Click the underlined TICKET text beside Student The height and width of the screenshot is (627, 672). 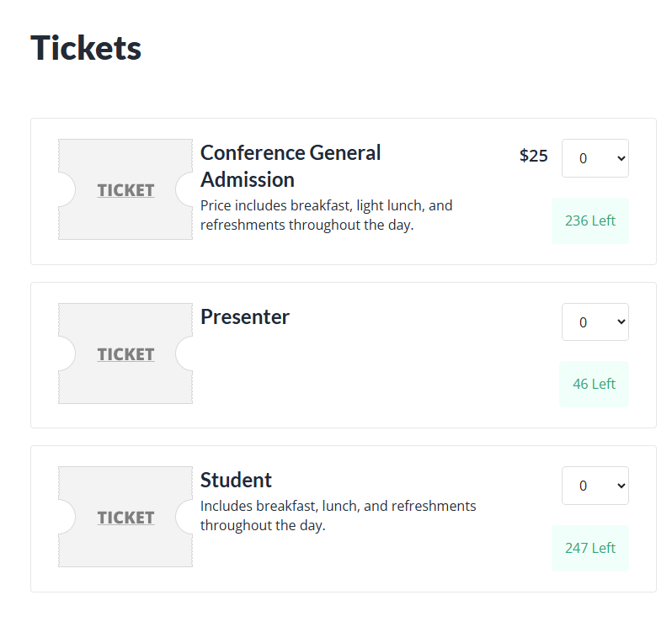125,518
